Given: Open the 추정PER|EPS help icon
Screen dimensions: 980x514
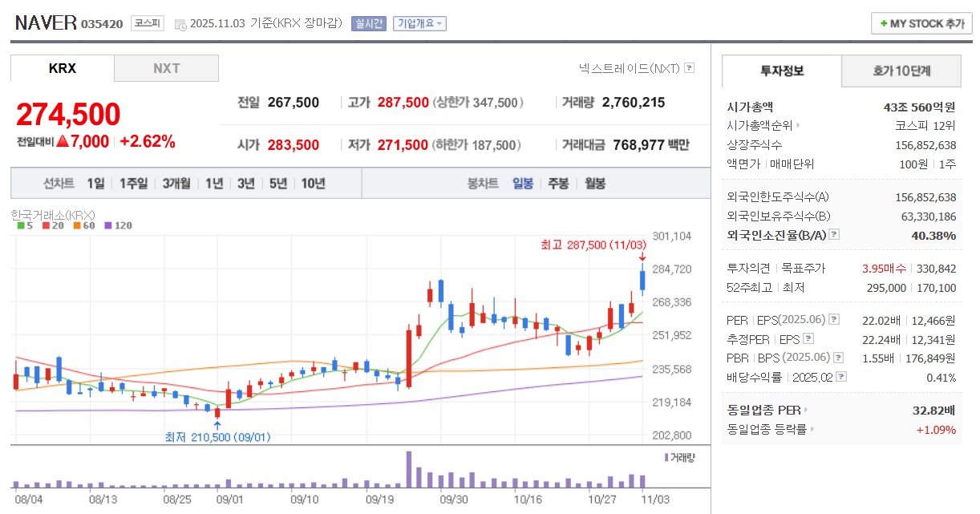Looking at the screenshot, I should (x=808, y=338).
